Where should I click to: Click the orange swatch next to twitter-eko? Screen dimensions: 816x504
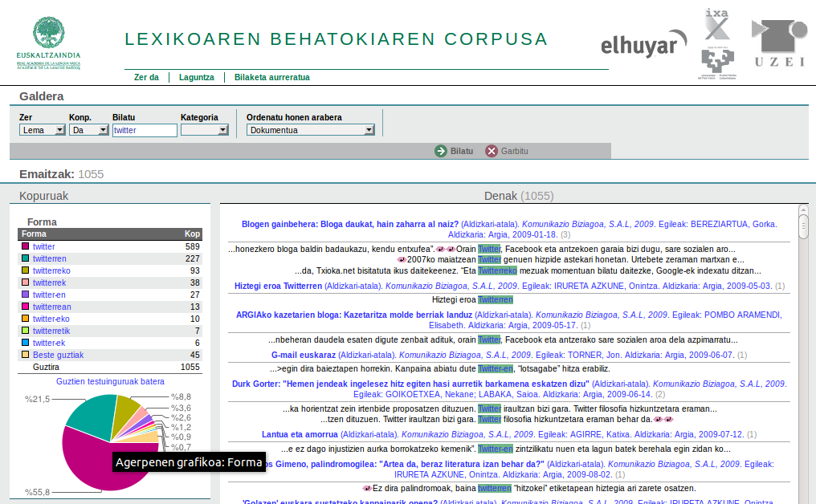coord(25,319)
